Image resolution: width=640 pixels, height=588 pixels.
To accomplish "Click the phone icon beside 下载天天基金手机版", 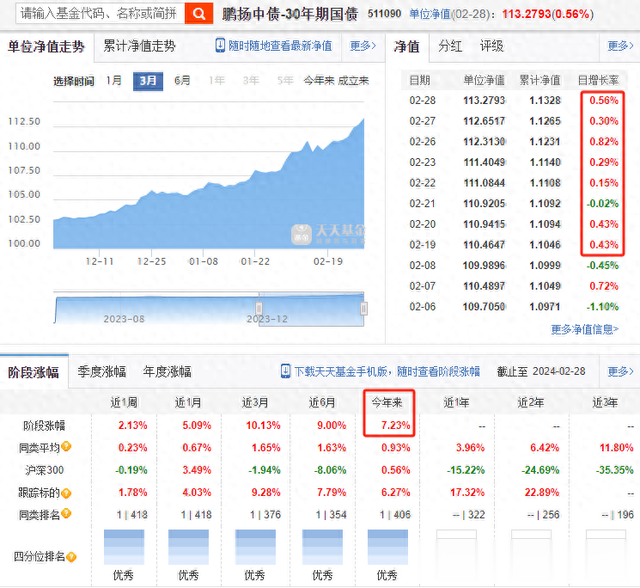I will 286,371.
